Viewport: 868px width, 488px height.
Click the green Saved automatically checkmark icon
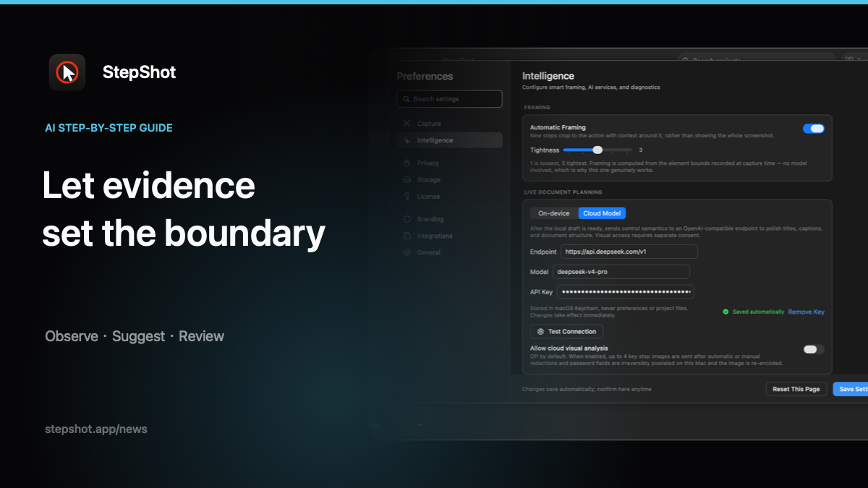(x=725, y=312)
